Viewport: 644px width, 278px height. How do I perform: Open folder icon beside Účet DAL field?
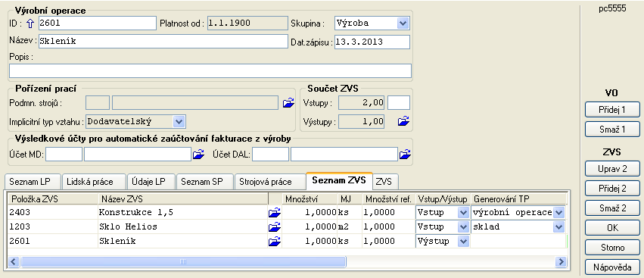[x=405, y=155]
